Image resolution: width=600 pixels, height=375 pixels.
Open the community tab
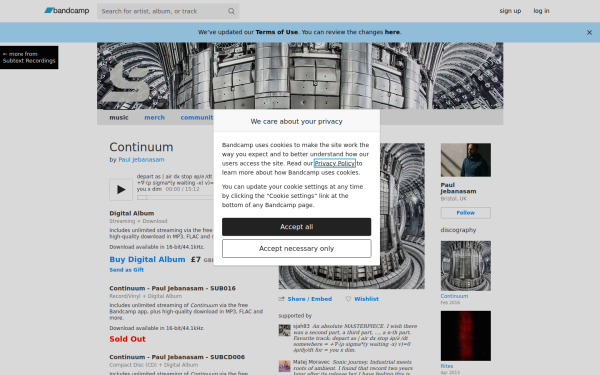coord(197,117)
